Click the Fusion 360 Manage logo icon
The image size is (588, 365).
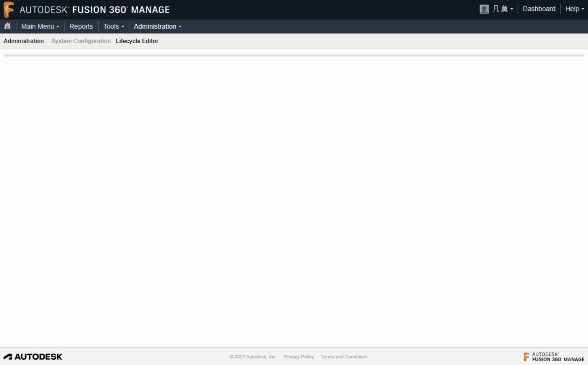pyautogui.click(x=9, y=10)
